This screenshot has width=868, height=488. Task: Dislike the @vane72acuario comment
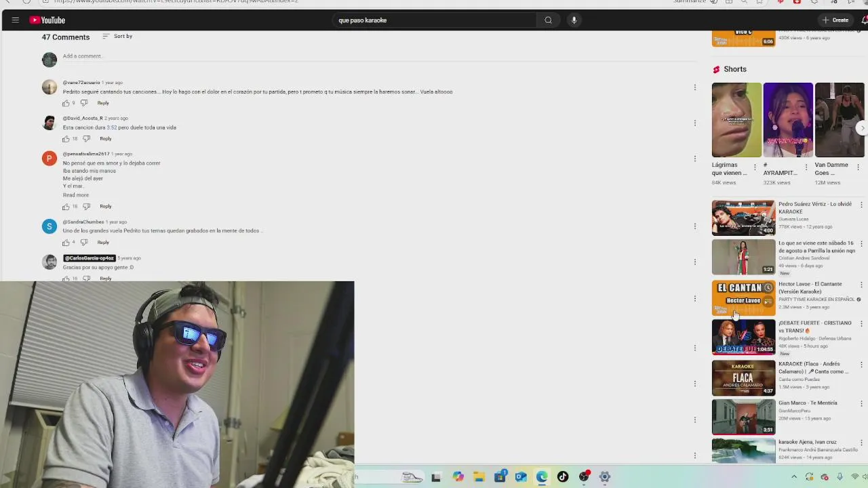click(x=84, y=103)
